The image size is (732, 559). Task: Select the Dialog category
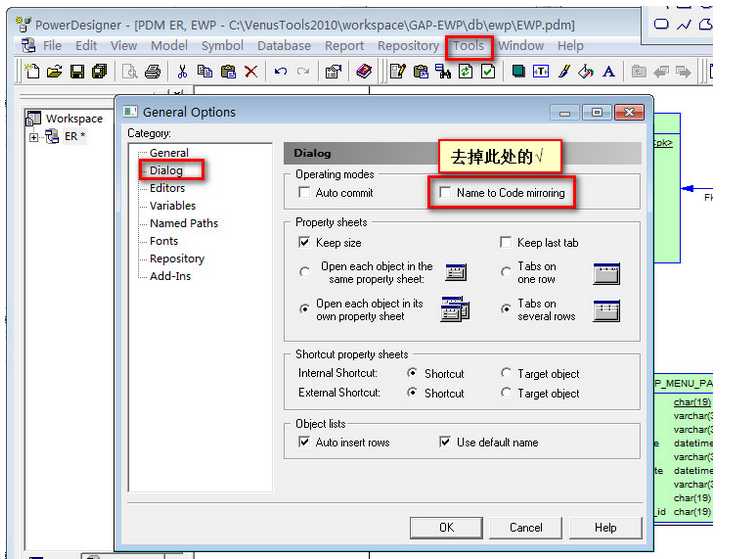click(x=166, y=170)
